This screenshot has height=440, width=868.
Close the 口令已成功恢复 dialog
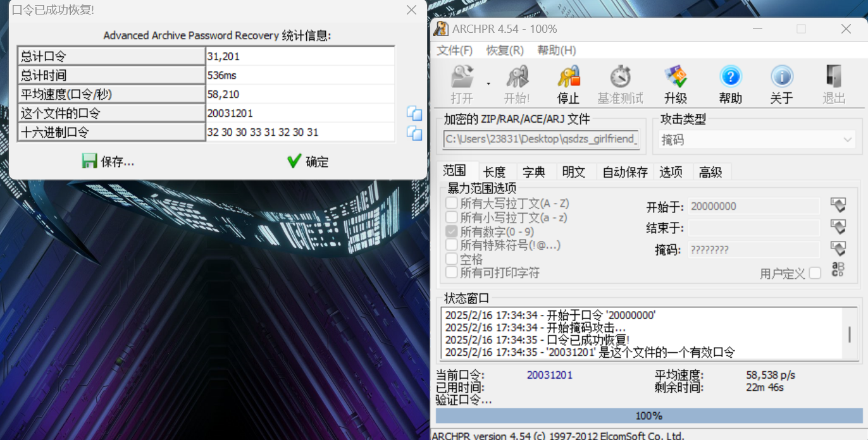[411, 10]
